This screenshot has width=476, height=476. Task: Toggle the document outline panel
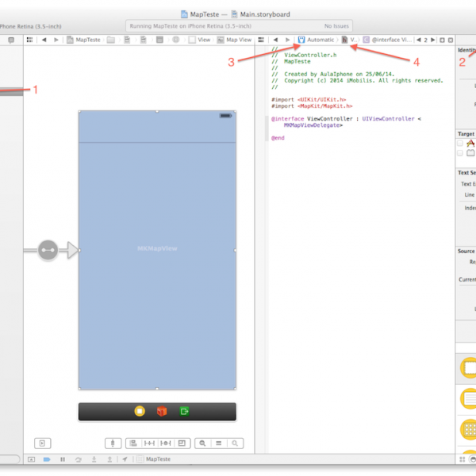tap(43, 443)
